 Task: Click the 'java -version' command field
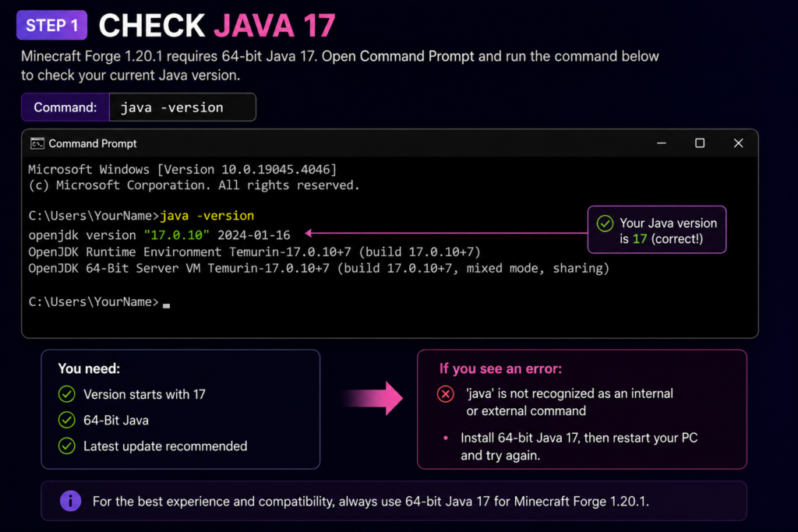pyautogui.click(x=182, y=107)
